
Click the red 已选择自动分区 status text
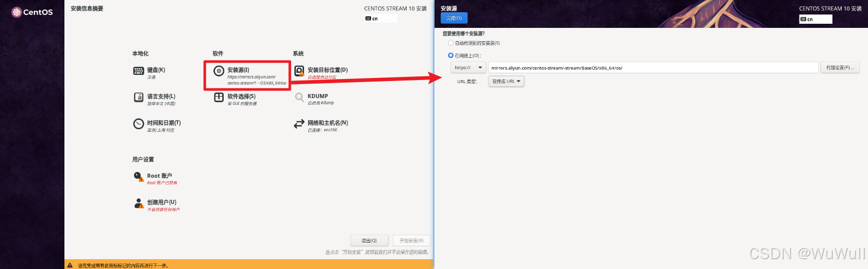[322, 77]
